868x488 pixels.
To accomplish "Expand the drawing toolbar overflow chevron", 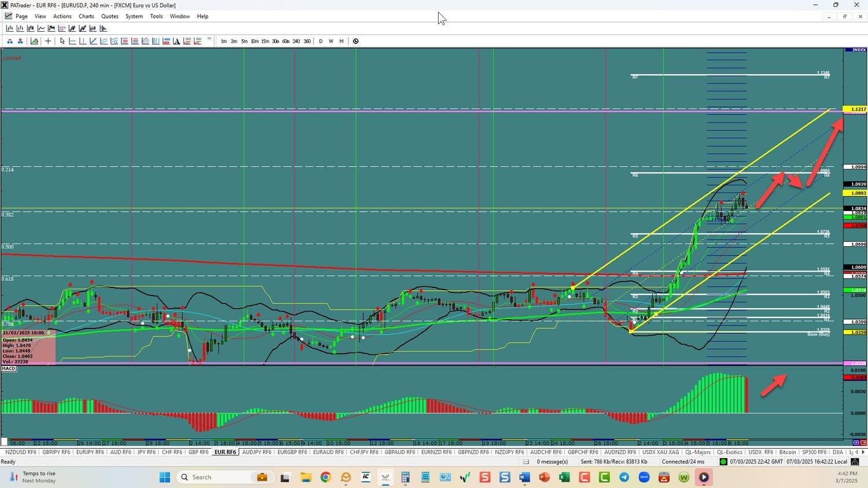I will point(209,39).
